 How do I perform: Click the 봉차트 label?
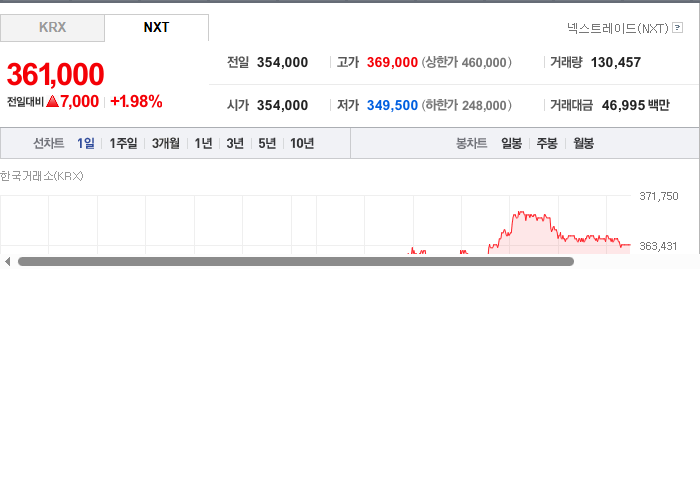(x=471, y=143)
